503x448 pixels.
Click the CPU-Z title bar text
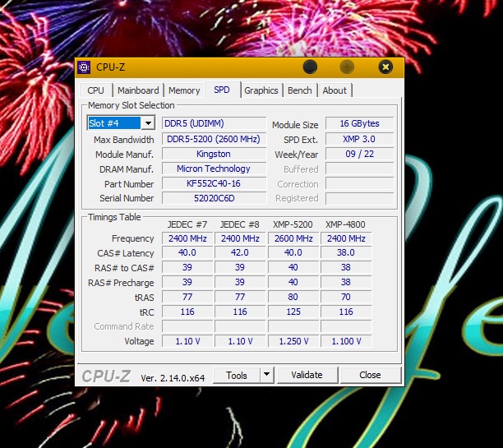[111, 67]
